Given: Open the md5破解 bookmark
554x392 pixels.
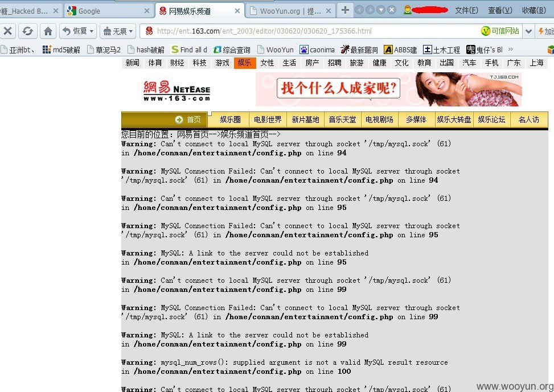Looking at the screenshot, I should [x=61, y=50].
